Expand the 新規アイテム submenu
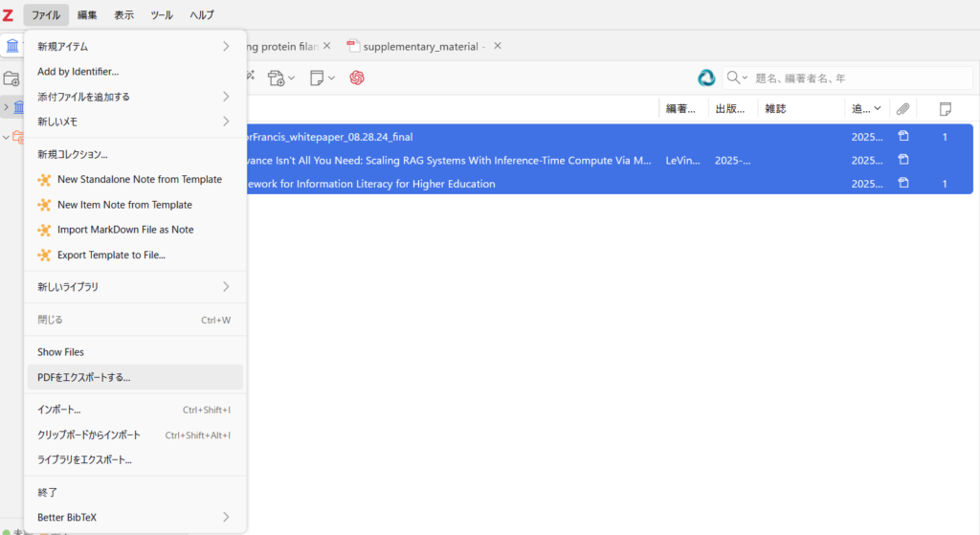This screenshot has width=980, height=535. (x=134, y=46)
